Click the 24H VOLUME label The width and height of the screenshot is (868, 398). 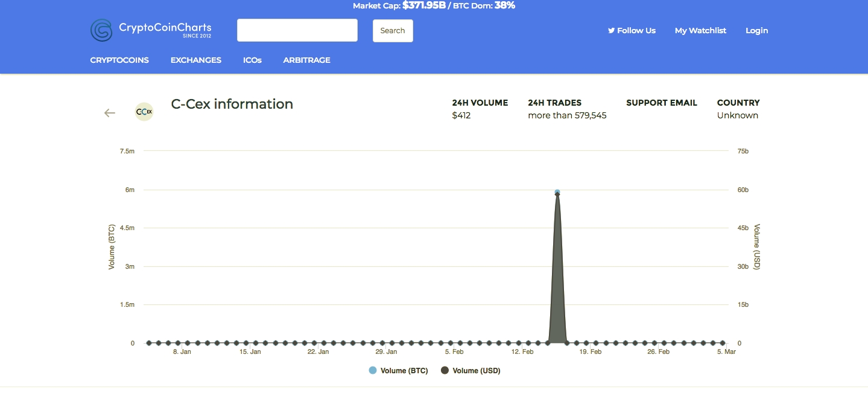[480, 103]
